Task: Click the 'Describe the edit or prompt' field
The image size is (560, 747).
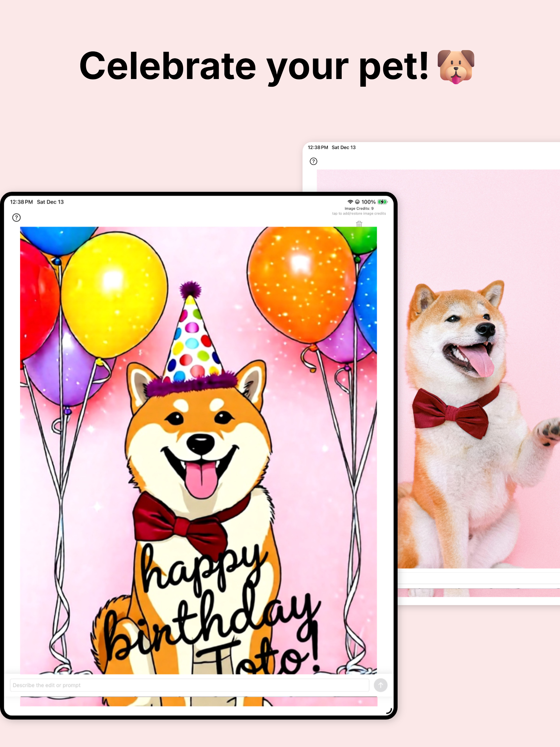Action: click(189, 685)
